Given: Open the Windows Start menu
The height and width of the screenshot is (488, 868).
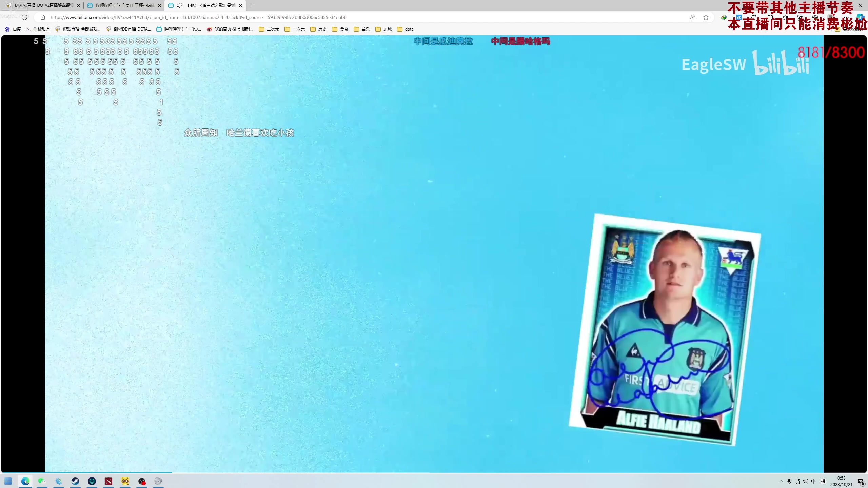Looking at the screenshot, I should coord(8,481).
